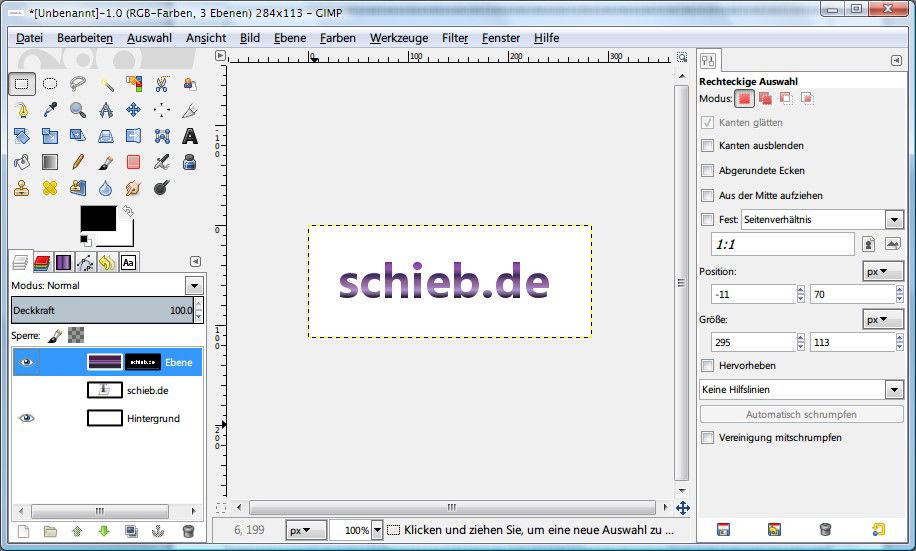
Task: Enable Aus der Mitte aufziehen checkbox
Action: tap(707, 195)
